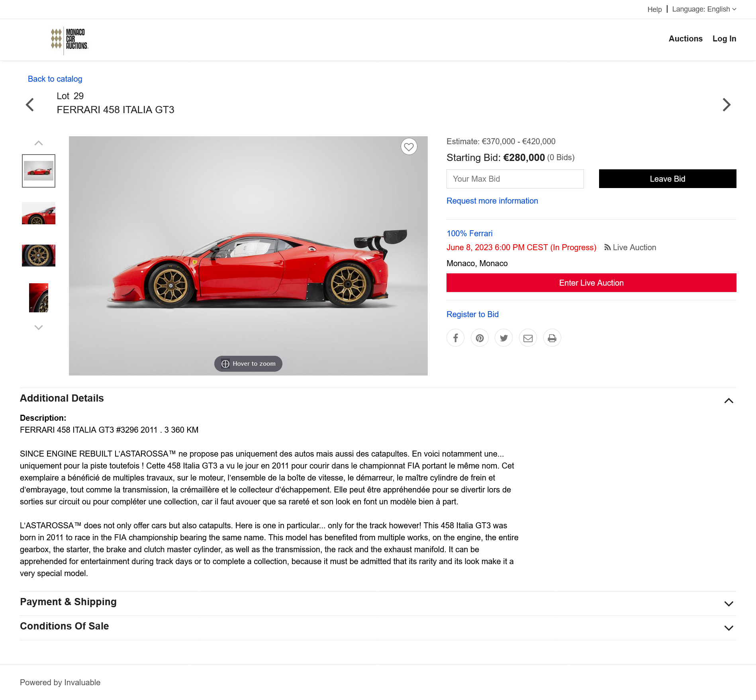
Task: Collapse the Additional Details section
Action: [x=729, y=401]
